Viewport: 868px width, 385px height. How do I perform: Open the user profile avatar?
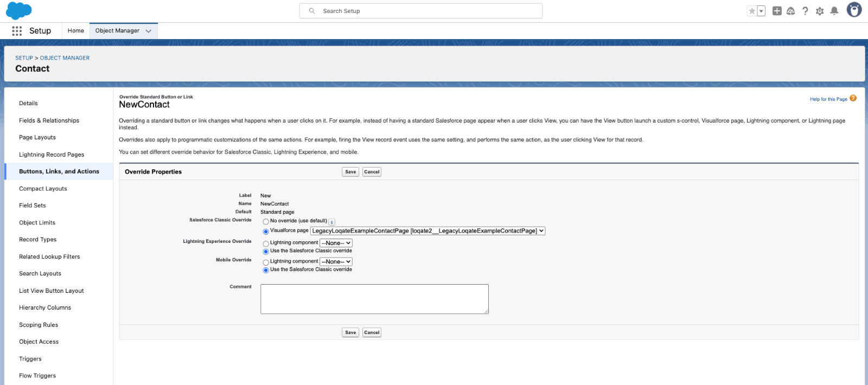[x=854, y=10]
